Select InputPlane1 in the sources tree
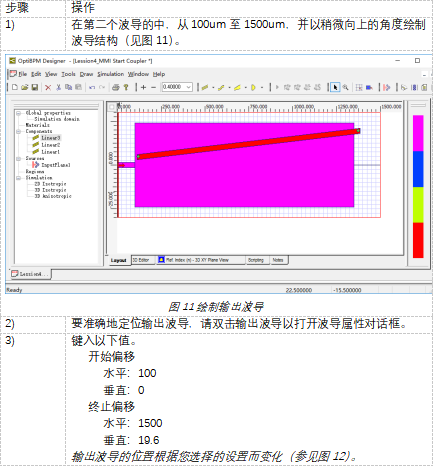This screenshot has width=435, height=467. 56,165
